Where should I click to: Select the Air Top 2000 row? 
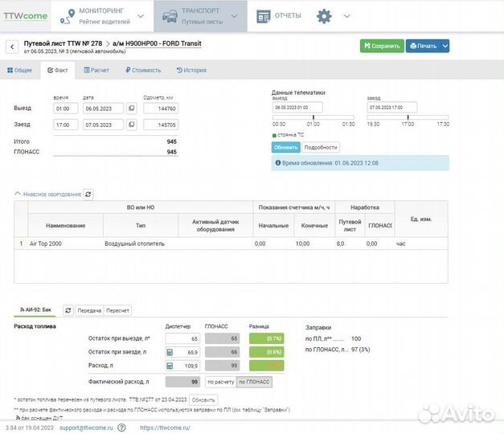coord(231,244)
